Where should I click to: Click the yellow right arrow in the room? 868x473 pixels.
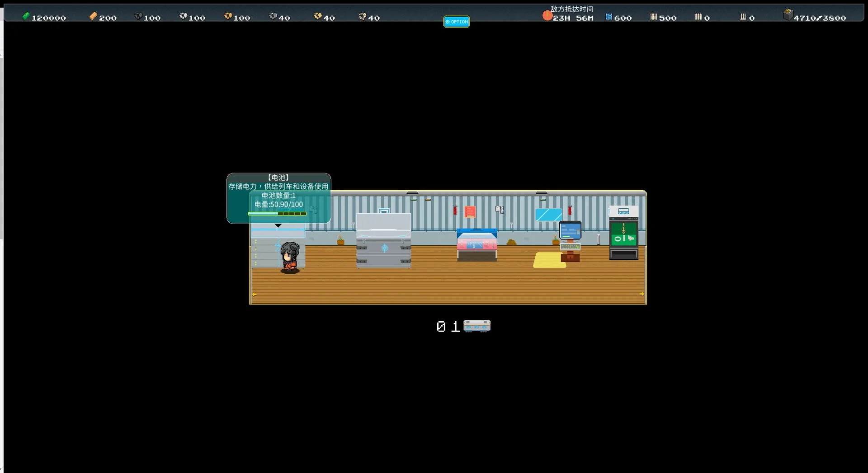[x=642, y=294]
